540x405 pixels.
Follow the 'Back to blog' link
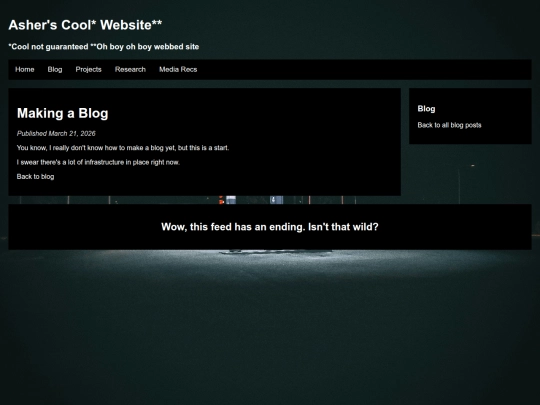pos(35,177)
